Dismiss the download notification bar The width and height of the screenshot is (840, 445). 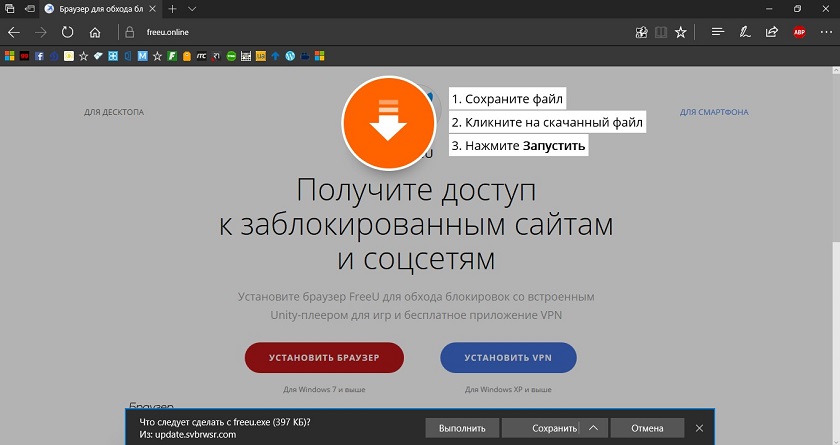[699, 428]
